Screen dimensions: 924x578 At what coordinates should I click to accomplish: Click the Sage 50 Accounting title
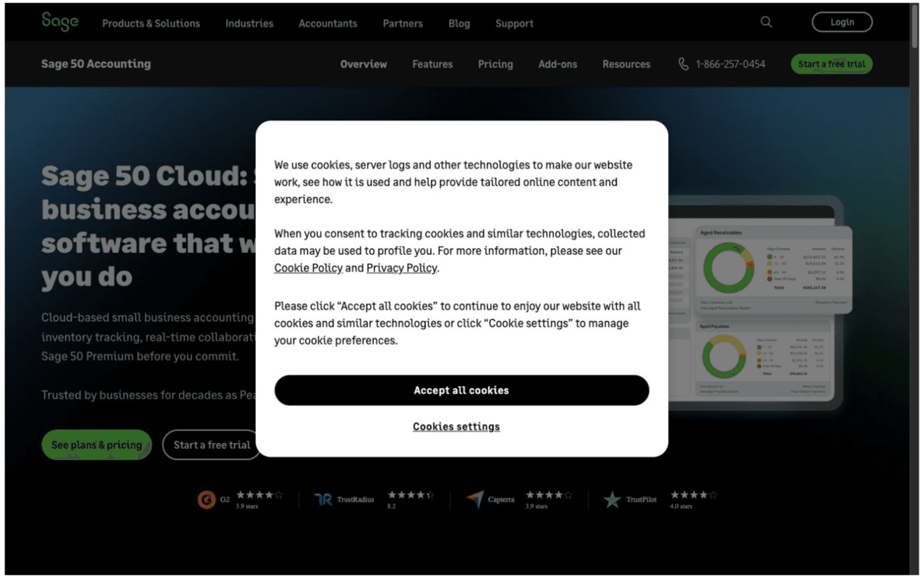click(96, 64)
